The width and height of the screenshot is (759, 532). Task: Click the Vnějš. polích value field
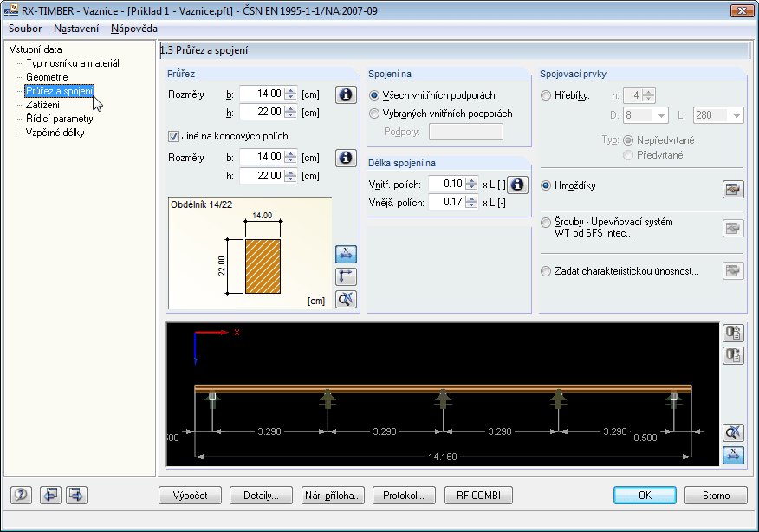pos(447,202)
